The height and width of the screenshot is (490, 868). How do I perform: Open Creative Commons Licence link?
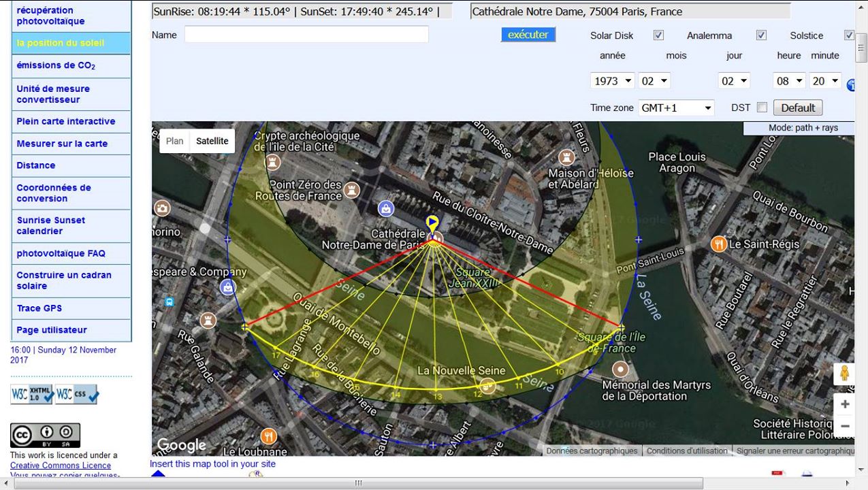61,465
